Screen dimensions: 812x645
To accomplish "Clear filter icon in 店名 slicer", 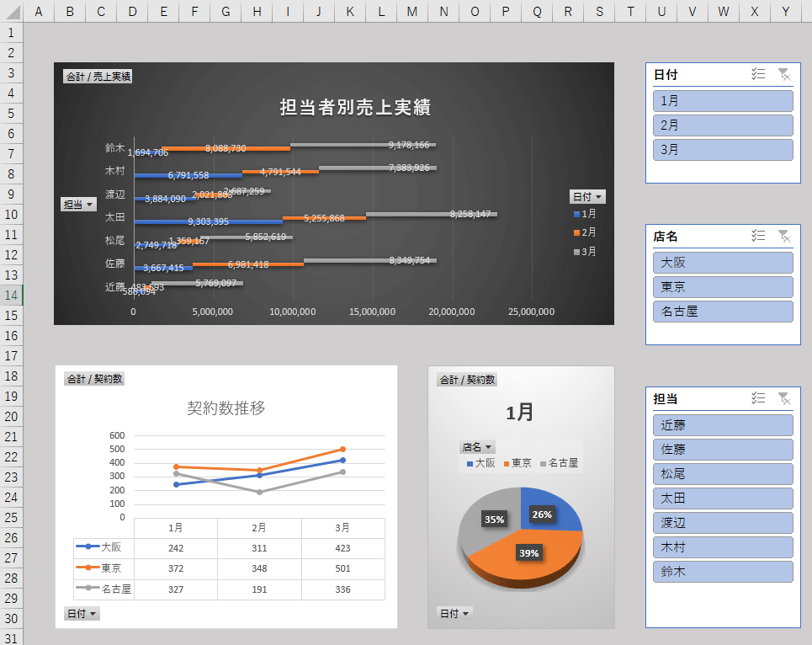I will click(x=783, y=236).
